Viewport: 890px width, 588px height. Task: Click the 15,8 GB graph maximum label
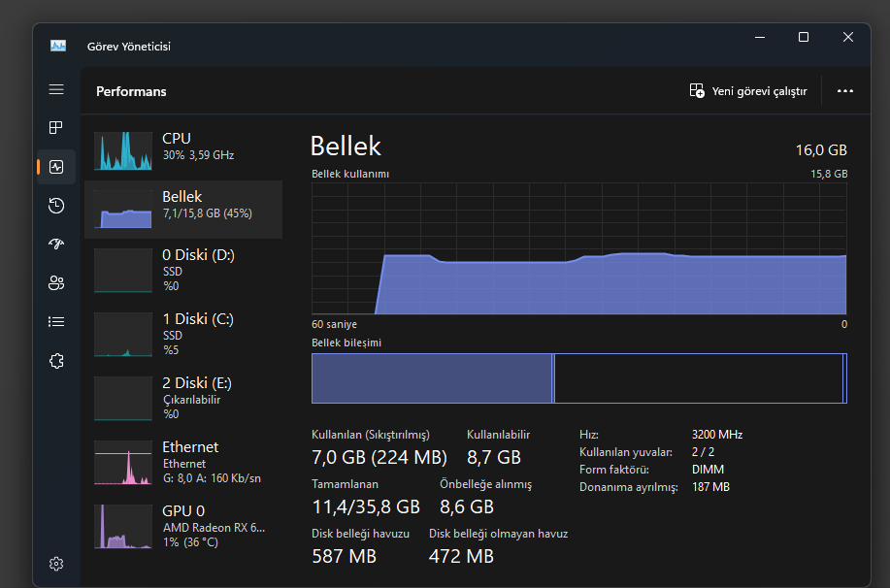tap(829, 174)
